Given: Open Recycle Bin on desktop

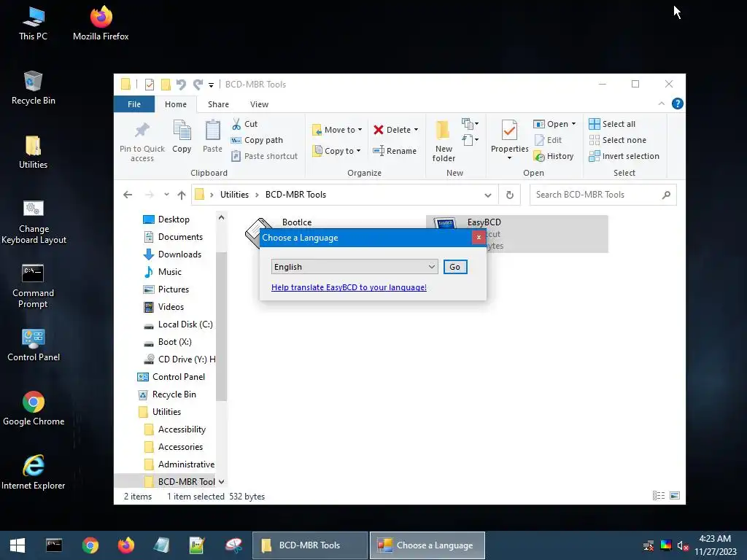Looking at the screenshot, I should [x=33, y=87].
